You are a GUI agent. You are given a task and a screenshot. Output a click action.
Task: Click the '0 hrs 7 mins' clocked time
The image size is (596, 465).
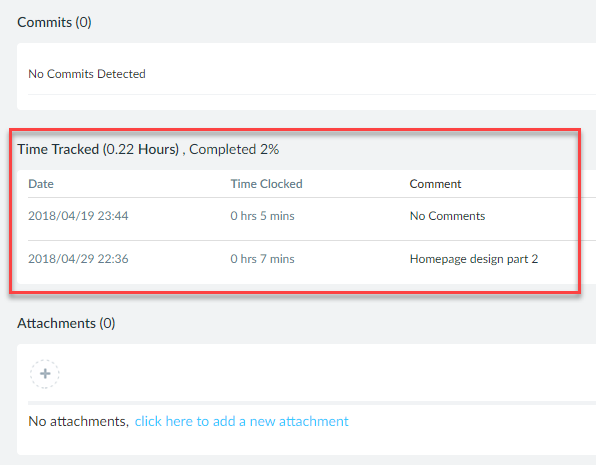pyautogui.click(x=262, y=259)
